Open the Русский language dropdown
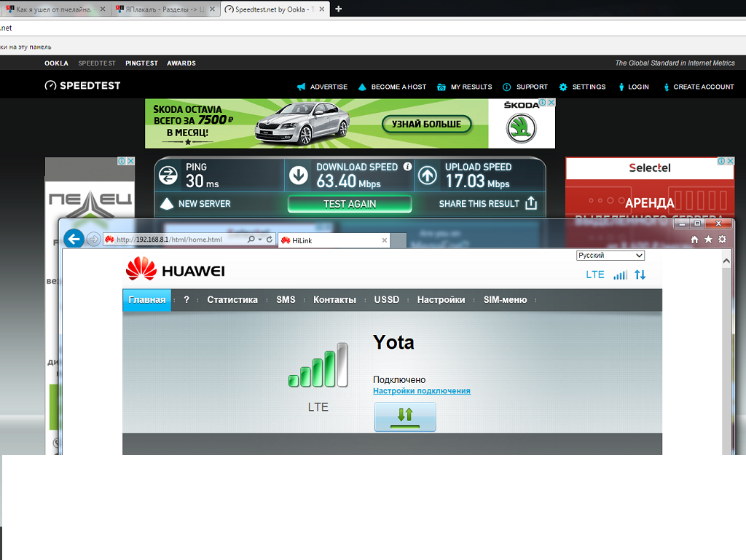This screenshot has height=560, width=746. coord(610,256)
